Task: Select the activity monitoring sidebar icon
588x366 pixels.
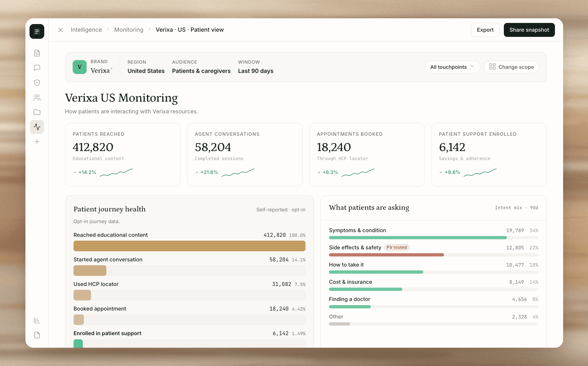Action: point(37,127)
